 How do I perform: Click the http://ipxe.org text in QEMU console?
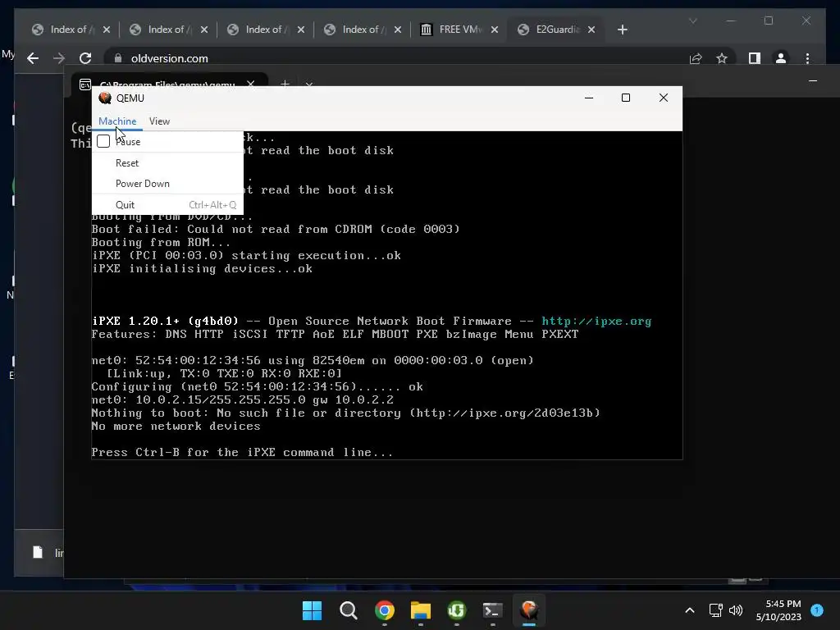(x=596, y=321)
